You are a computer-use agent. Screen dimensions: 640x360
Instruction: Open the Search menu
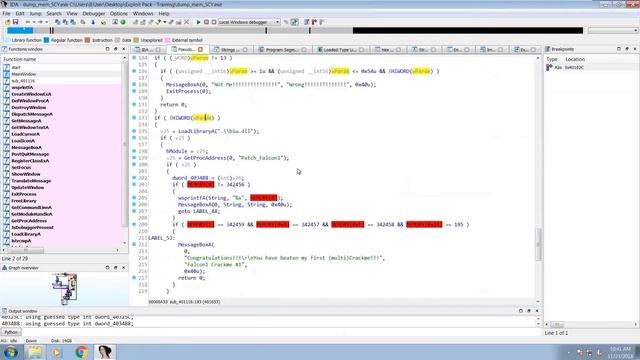point(54,13)
